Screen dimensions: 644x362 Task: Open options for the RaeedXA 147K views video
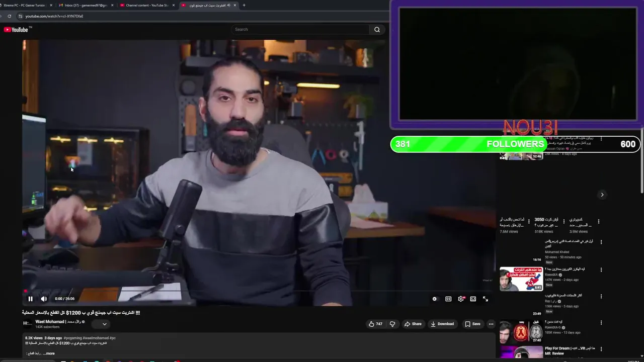click(x=601, y=269)
